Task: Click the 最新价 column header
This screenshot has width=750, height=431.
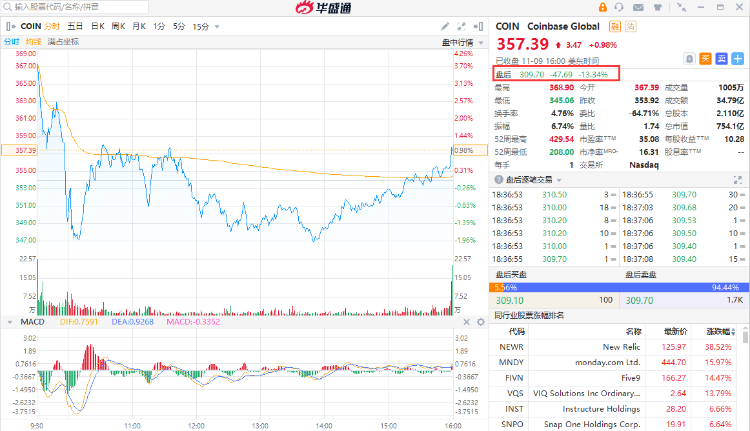Action: point(675,332)
